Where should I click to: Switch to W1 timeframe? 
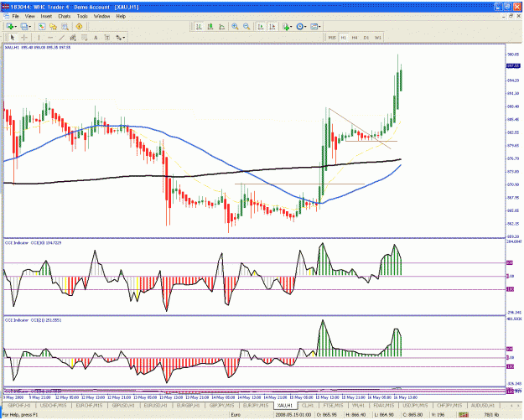[x=377, y=38]
